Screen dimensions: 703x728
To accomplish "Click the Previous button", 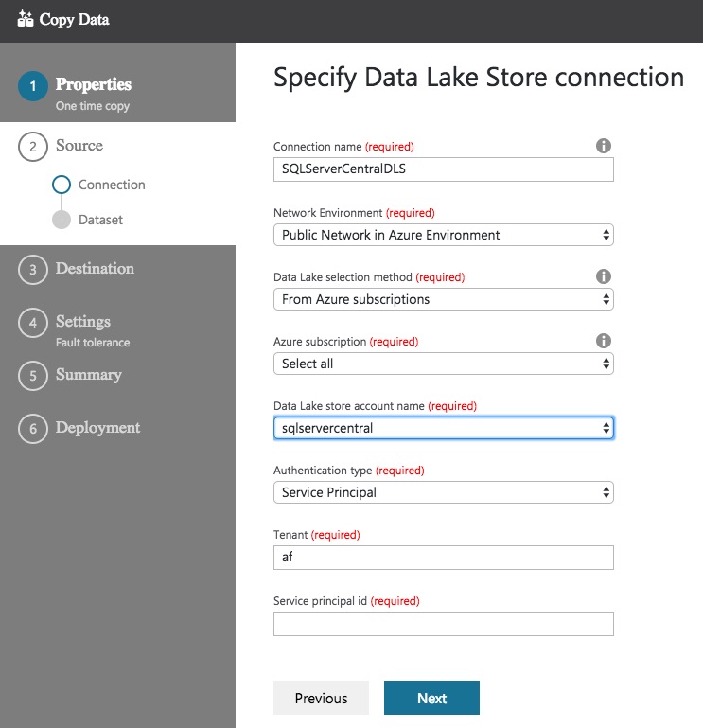I will (x=321, y=698).
